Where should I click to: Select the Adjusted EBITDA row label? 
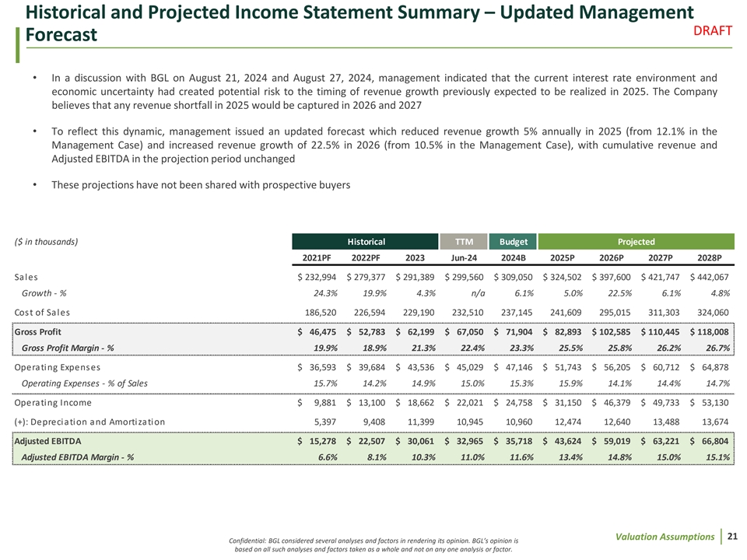pos(47,441)
